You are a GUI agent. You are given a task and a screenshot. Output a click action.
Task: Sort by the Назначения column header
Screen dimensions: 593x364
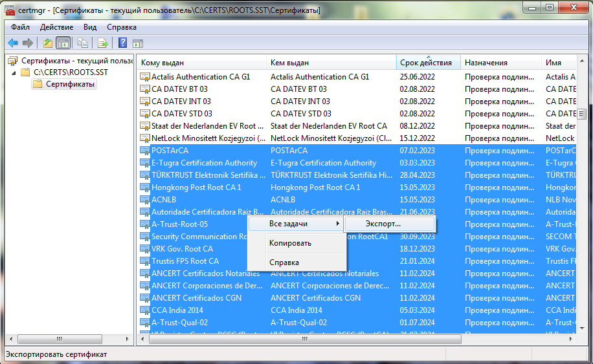[x=501, y=63]
